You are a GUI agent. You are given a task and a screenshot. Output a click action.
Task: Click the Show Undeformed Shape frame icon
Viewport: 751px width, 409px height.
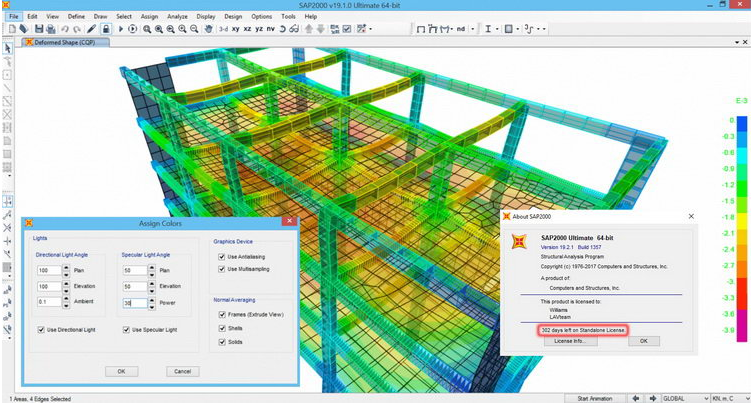coord(421,30)
